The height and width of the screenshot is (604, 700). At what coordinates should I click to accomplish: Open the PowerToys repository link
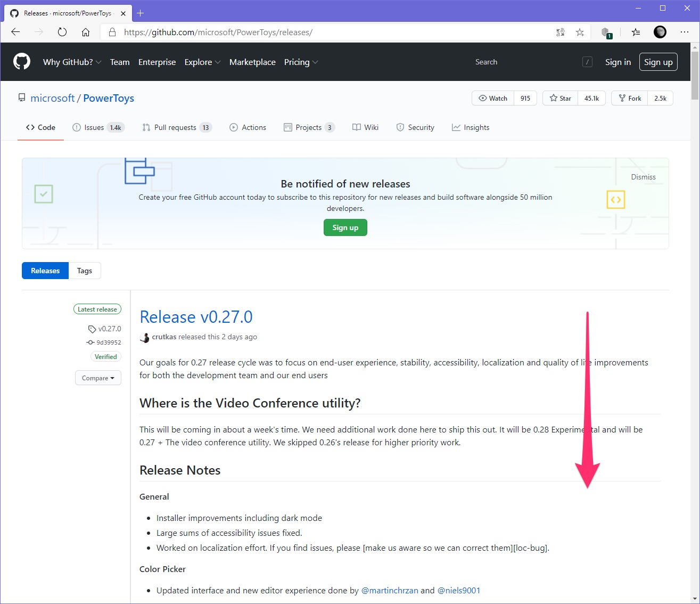coord(109,98)
